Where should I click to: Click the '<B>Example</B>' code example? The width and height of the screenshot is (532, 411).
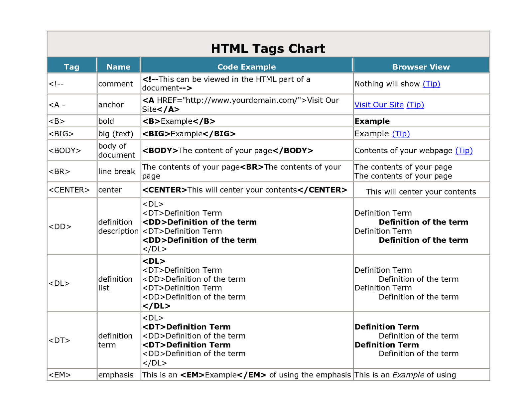point(179,121)
